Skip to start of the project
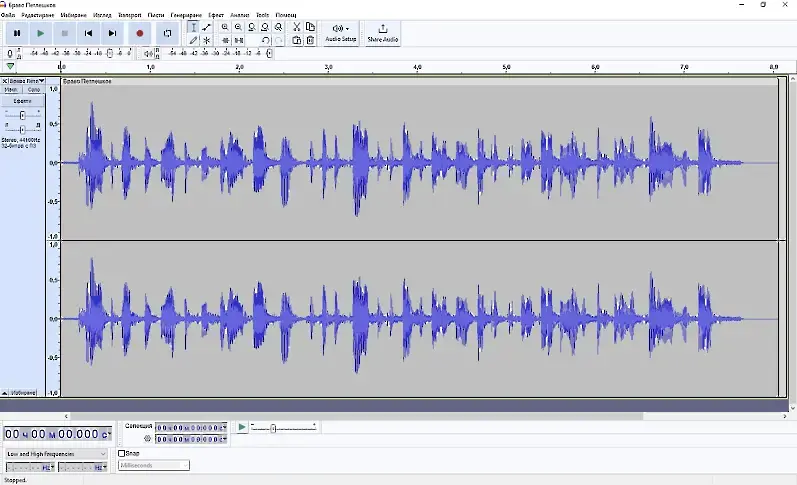797x485 pixels. click(88, 34)
